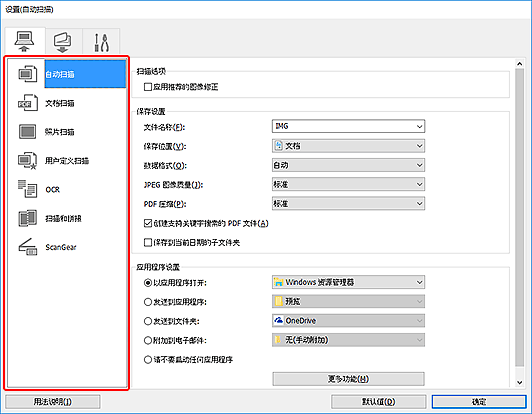Open the 无(手动附加) email dropdown

[x=348, y=340]
